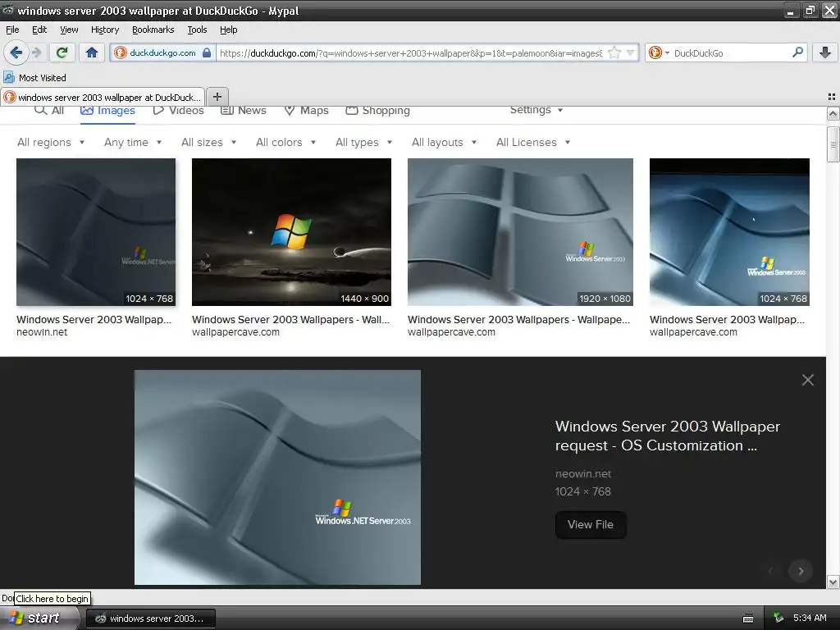Go to previous image with left chevron

[771, 571]
